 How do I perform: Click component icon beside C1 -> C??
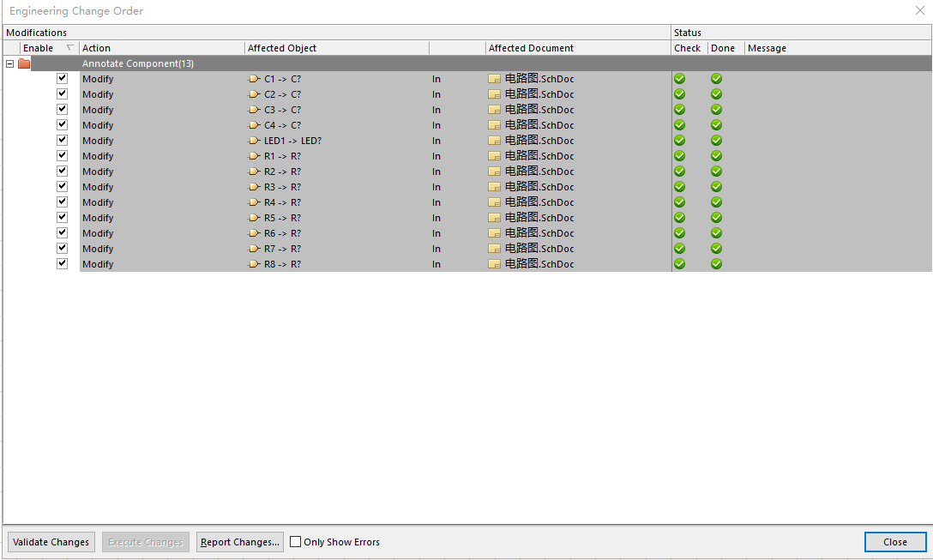coord(254,79)
